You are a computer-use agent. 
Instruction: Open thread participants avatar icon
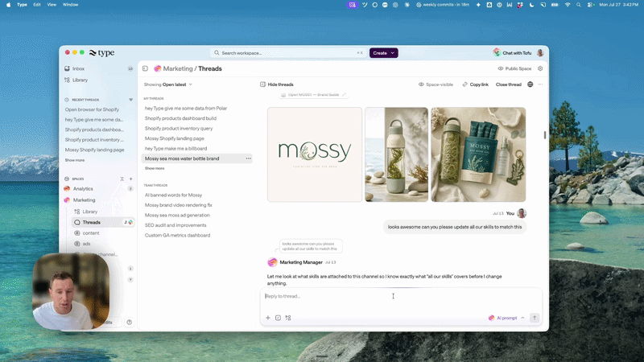point(530,84)
